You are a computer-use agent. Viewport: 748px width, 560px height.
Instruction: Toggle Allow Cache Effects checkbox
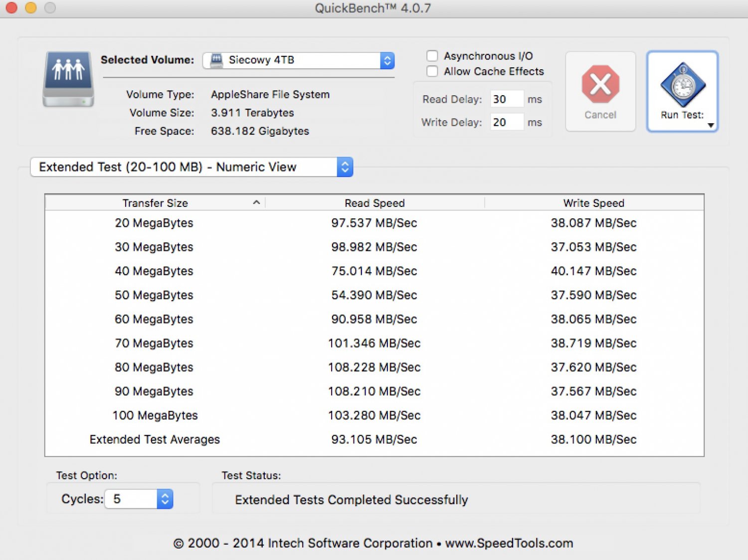(432, 71)
